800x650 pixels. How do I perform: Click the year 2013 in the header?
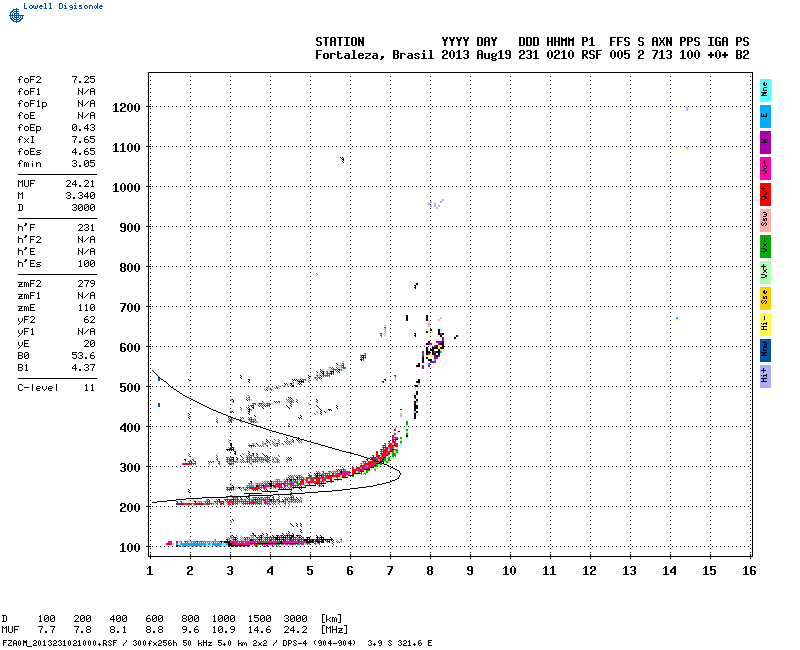[x=455, y=55]
